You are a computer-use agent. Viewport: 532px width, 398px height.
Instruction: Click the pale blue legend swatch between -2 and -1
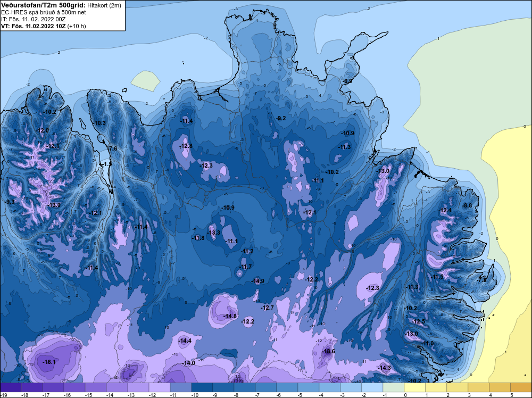372,387
